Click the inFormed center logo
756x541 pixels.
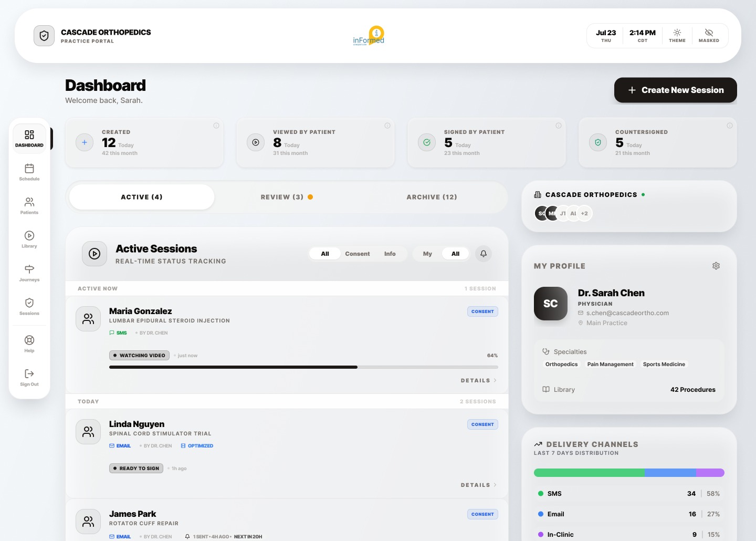coord(369,36)
